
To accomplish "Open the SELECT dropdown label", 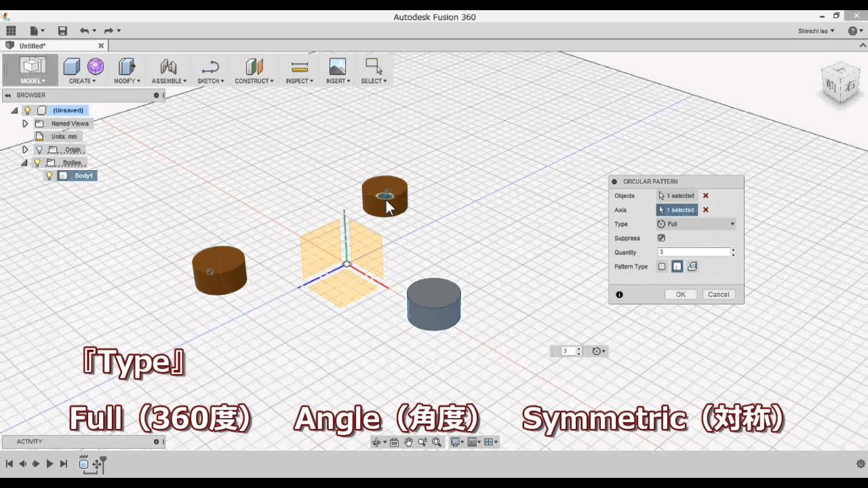I will coord(374,81).
